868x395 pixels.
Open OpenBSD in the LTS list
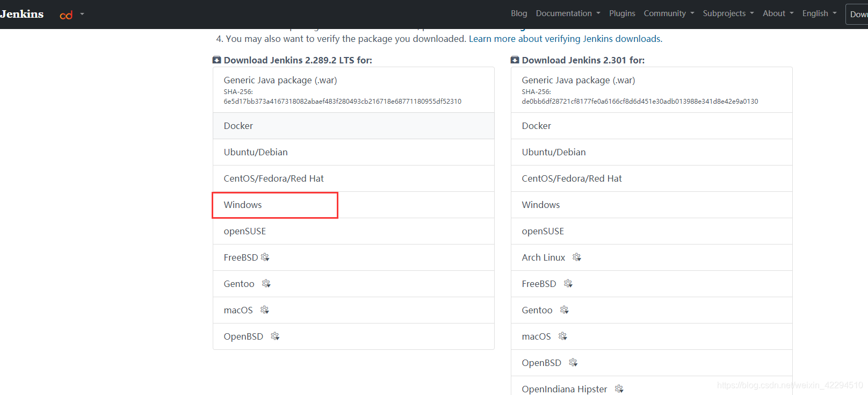click(x=353, y=336)
